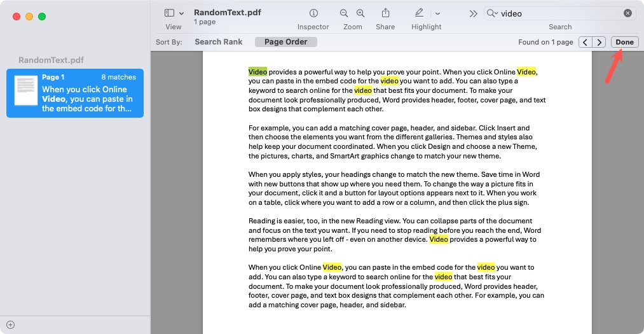The height and width of the screenshot is (334, 644).
Task: Go to the previous search match
Action: click(x=585, y=42)
